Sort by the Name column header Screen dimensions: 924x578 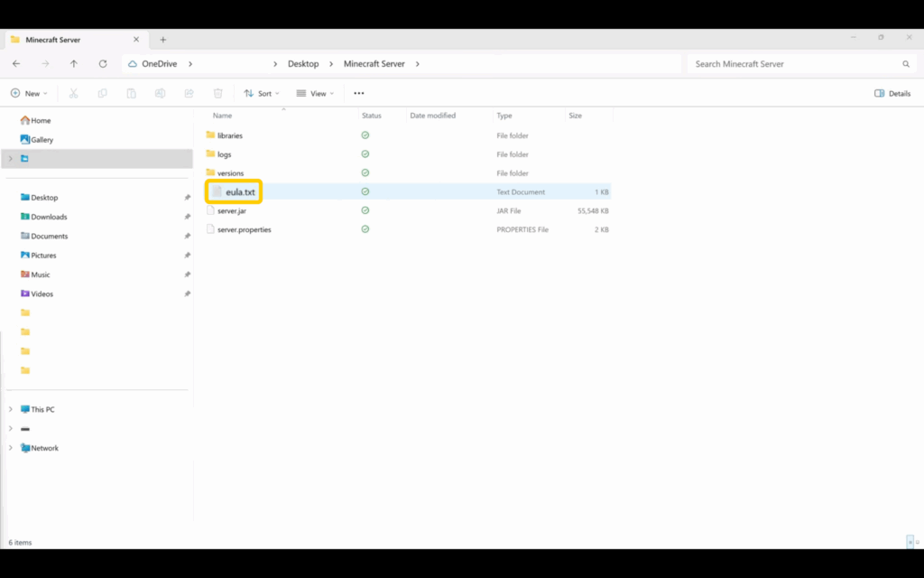pyautogui.click(x=222, y=116)
